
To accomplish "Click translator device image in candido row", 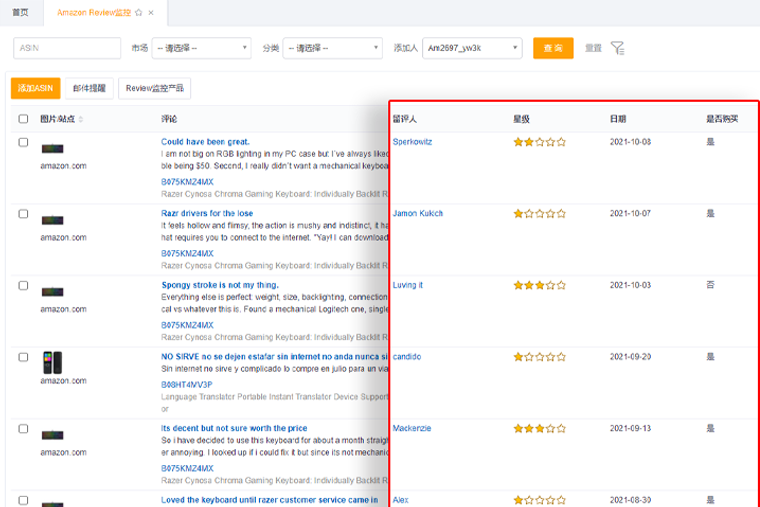I will click(x=52, y=362).
